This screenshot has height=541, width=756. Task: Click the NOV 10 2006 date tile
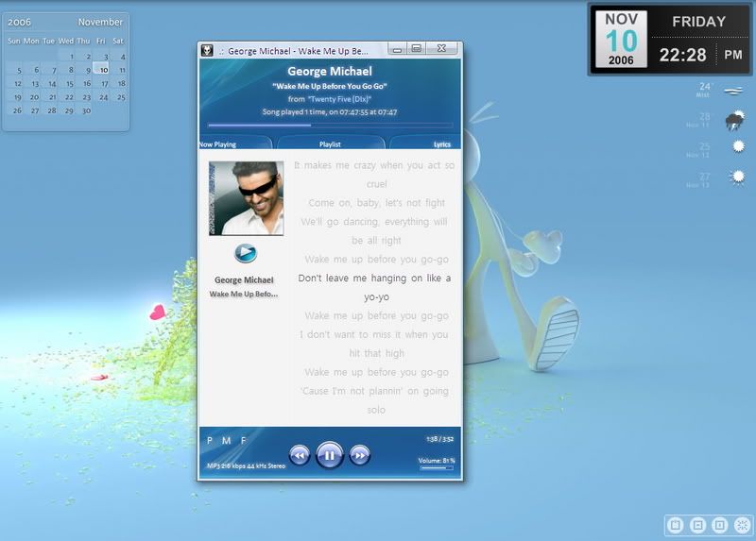[621, 39]
